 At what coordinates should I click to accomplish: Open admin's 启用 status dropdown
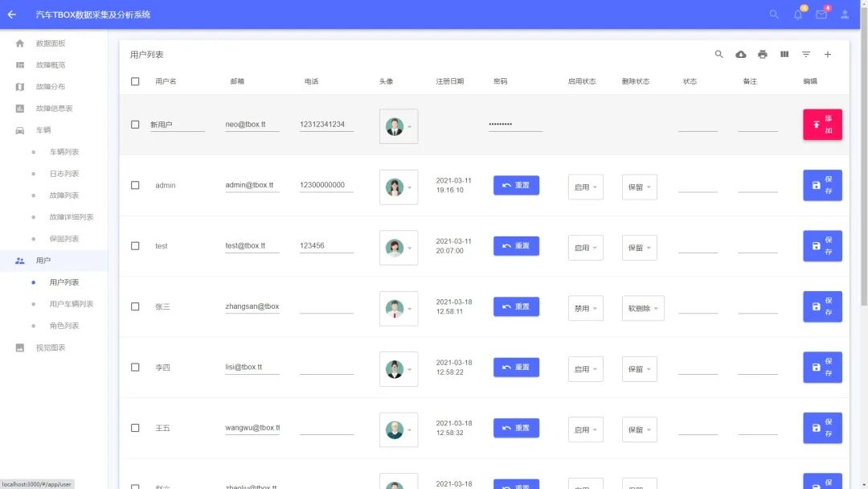point(585,187)
